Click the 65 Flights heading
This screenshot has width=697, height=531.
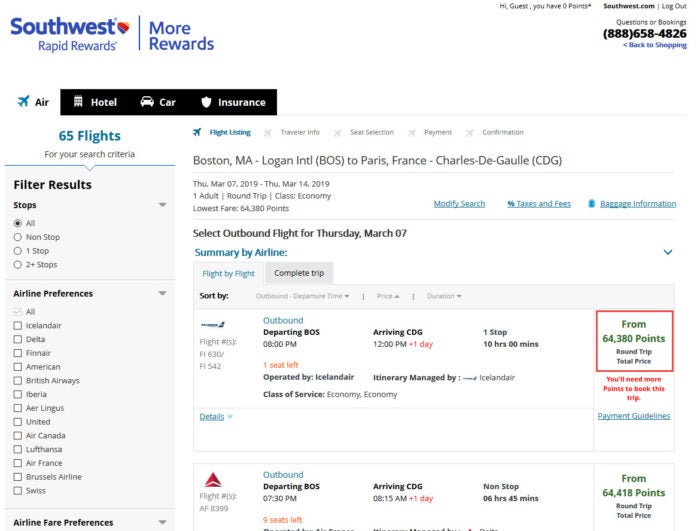click(x=89, y=136)
